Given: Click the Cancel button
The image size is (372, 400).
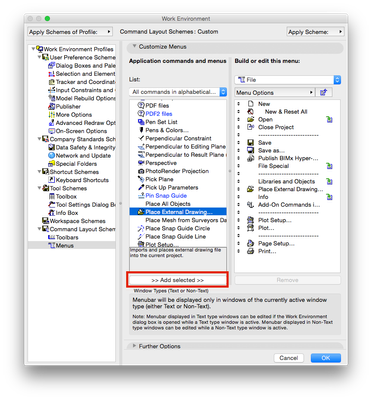Looking at the screenshot, I should tap(289, 358).
